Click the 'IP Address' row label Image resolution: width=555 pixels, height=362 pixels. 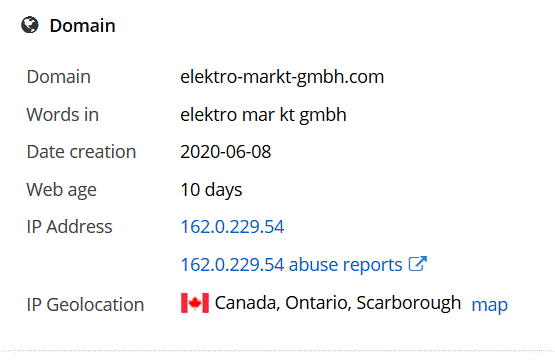tap(69, 226)
